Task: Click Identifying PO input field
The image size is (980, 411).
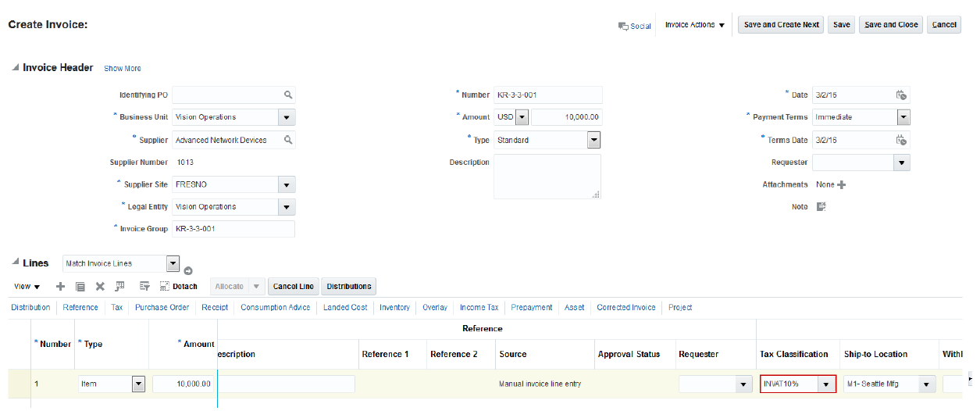Action: 233,95
